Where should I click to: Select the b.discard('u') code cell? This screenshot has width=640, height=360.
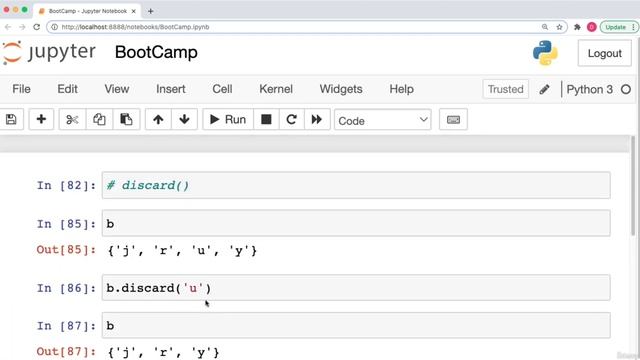coord(356,288)
